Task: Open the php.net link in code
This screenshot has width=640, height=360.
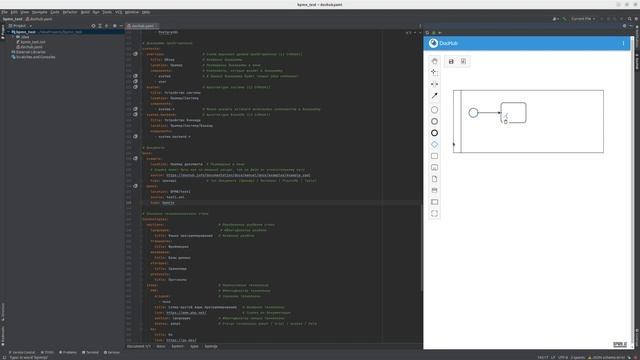Action: click(x=186, y=313)
